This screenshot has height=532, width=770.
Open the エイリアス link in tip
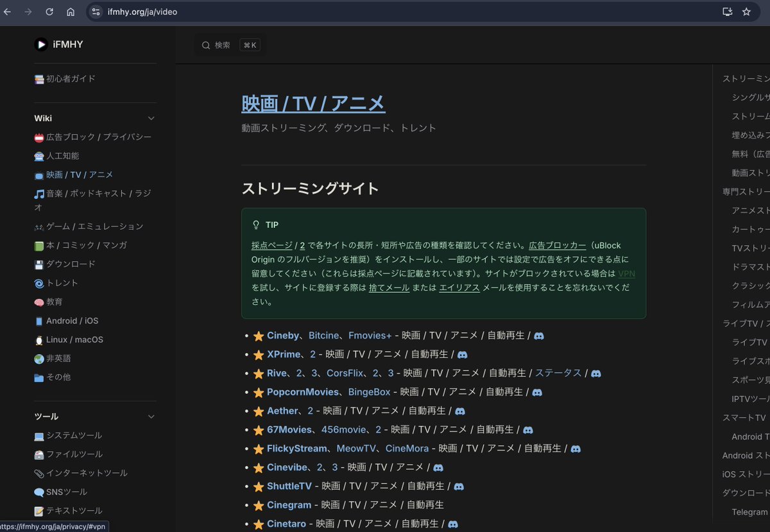click(x=459, y=287)
